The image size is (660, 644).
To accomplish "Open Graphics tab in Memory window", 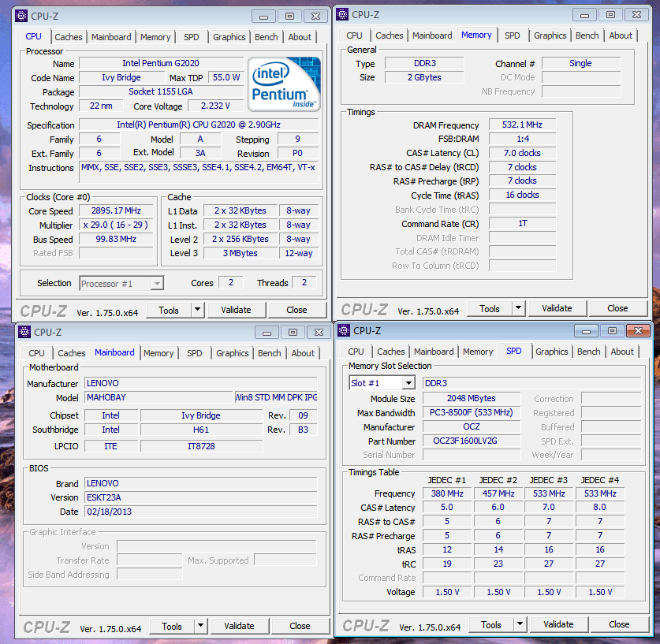I will pyautogui.click(x=550, y=35).
